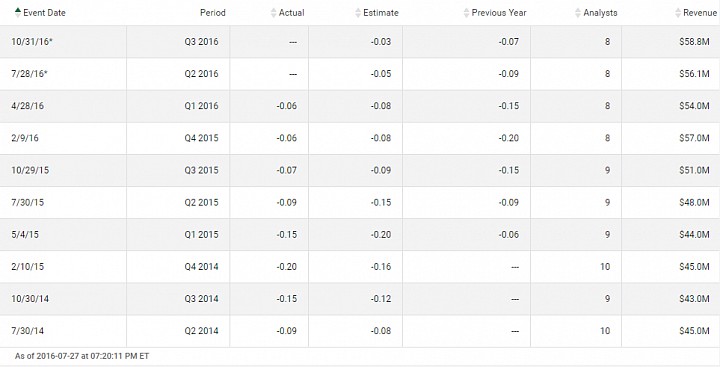
Task: Sort table by Event Date header
Action: [44, 13]
